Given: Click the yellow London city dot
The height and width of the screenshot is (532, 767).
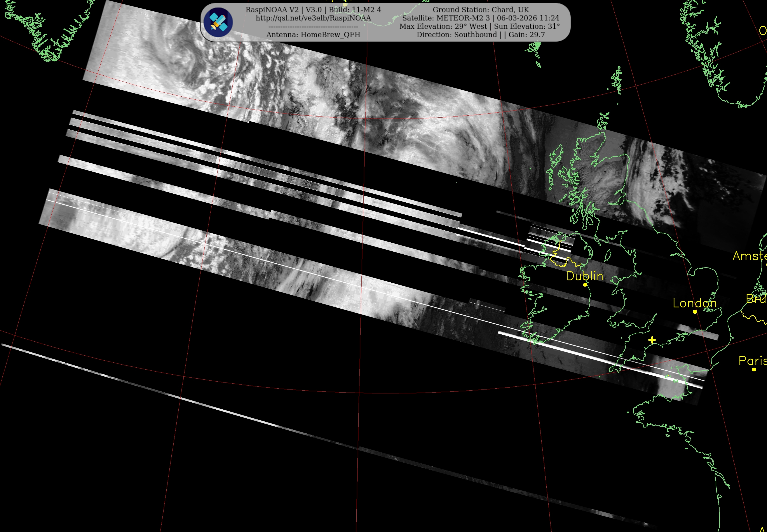Looking at the screenshot, I should (695, 312).
